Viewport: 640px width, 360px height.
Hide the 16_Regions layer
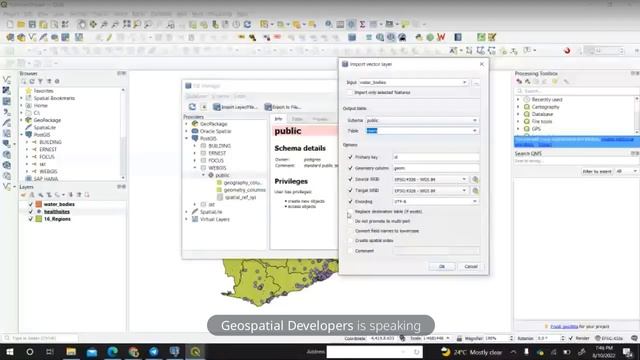pos(31,219)
